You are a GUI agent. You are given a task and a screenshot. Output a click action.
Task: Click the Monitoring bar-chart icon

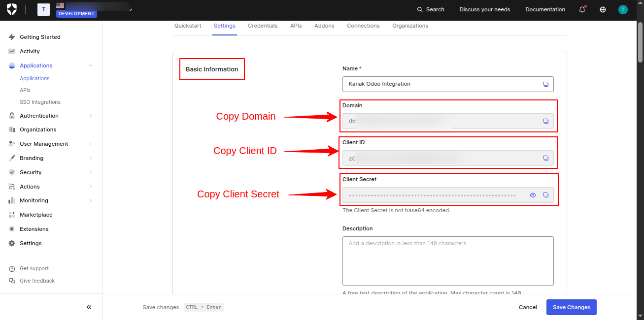tap(12, 200)
